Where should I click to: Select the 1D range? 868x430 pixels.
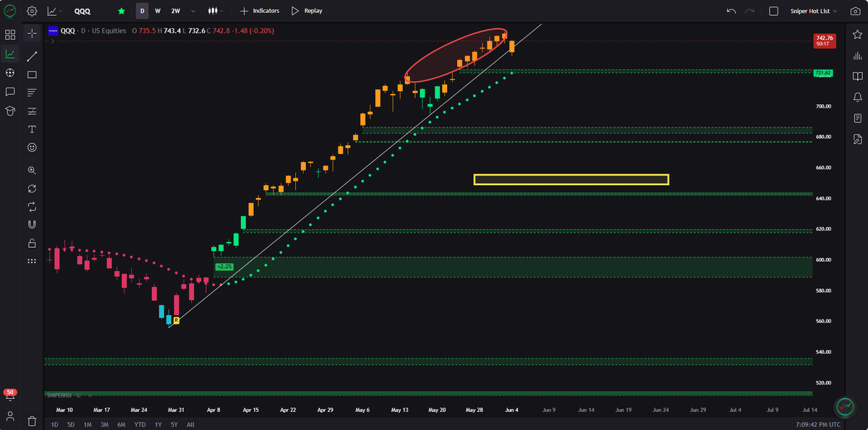[54, 425]
